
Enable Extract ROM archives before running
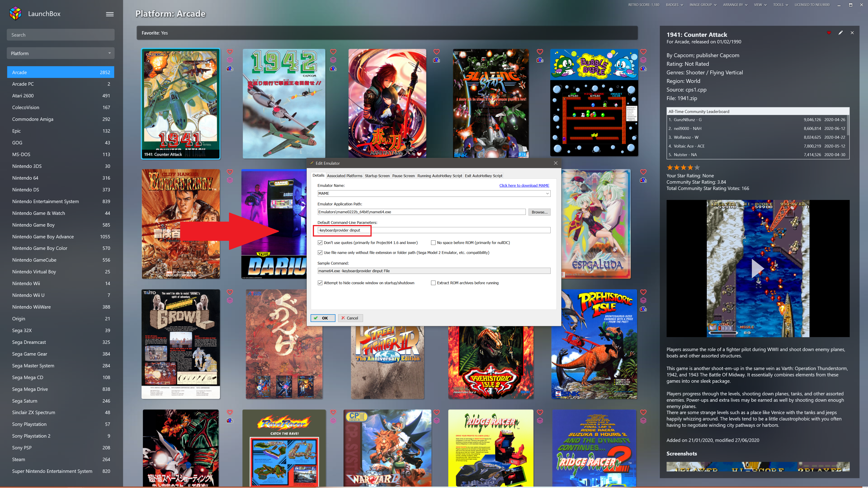[433, 283]
